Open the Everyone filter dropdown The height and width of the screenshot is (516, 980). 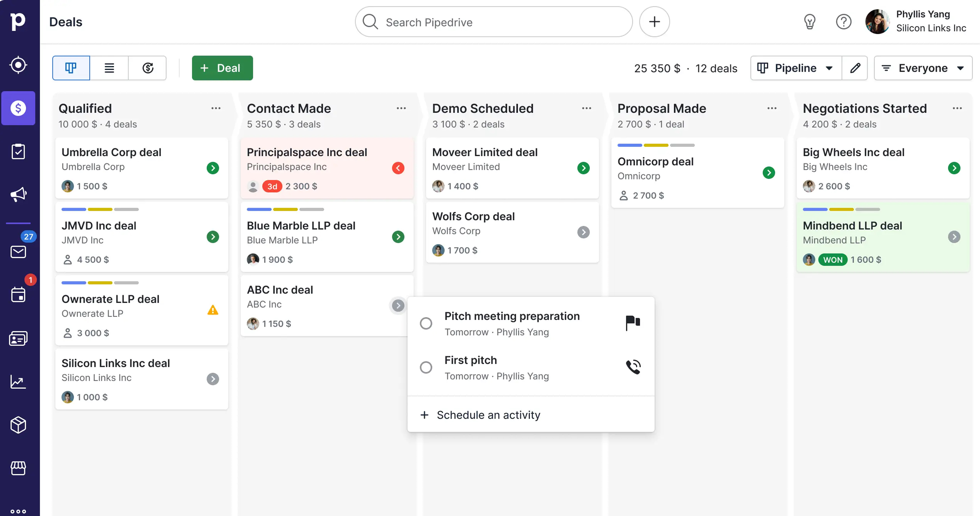[923, 68]
